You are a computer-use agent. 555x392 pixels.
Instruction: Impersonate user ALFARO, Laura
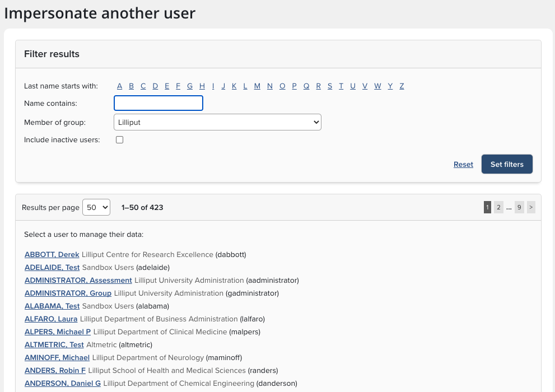point(51,319)
